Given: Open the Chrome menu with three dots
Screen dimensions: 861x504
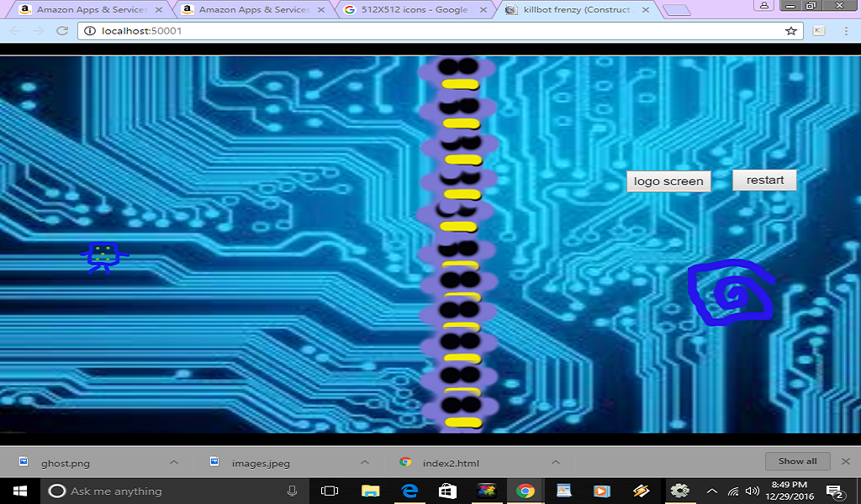Looking at the screenshot, I should coord(845,31).
